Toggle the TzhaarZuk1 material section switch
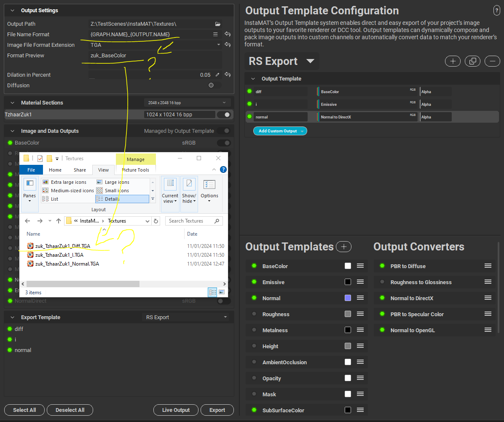 click(x=224, y=115)
